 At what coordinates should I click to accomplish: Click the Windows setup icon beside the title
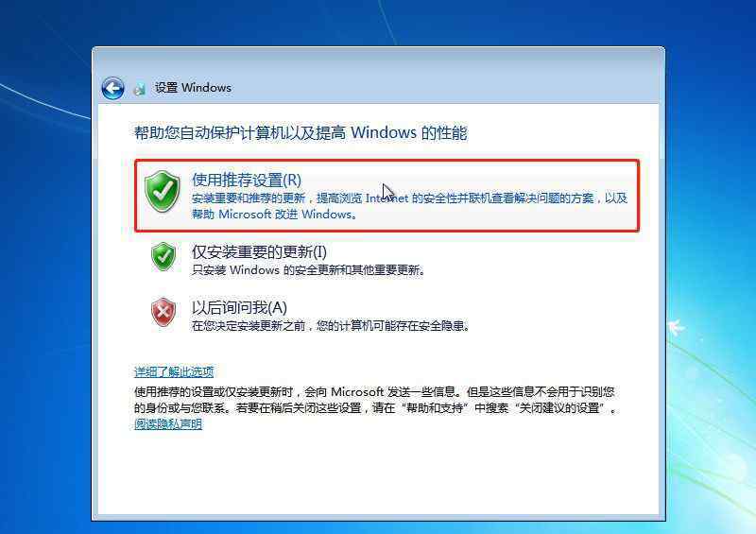click(x=139, y=89)
